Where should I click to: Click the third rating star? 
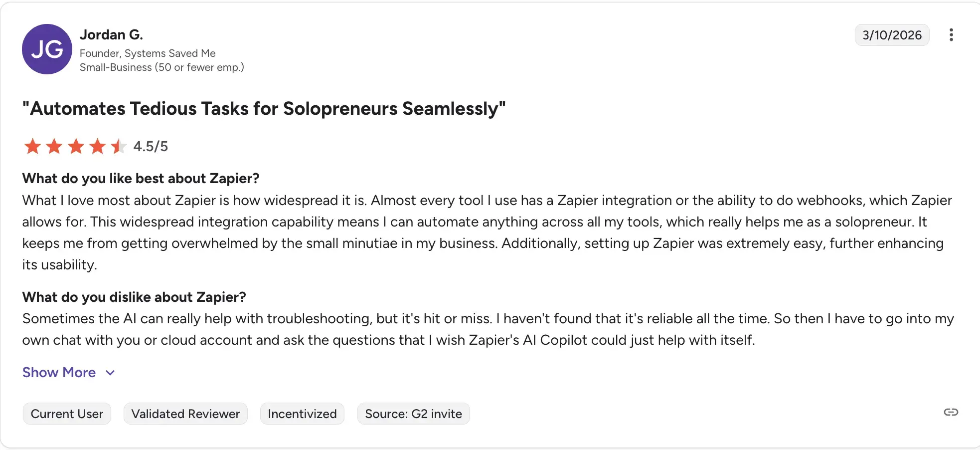click(76, 146)
